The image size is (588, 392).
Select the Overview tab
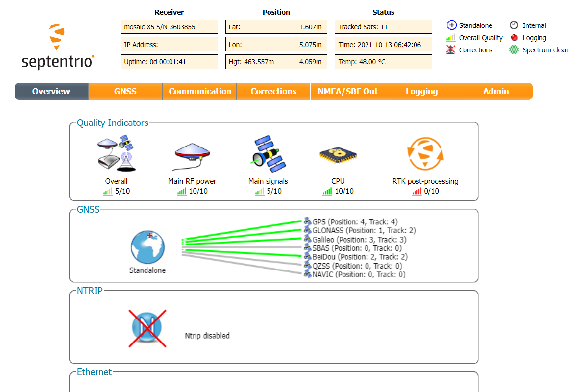point(51,91)
